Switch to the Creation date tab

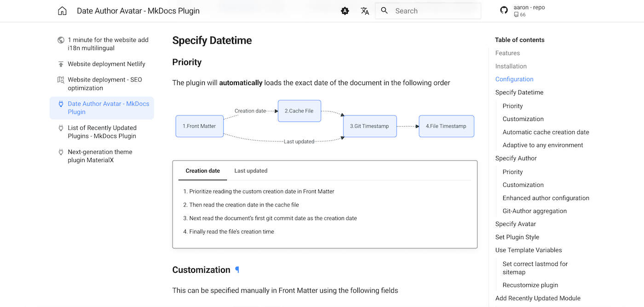pos(203,171)
